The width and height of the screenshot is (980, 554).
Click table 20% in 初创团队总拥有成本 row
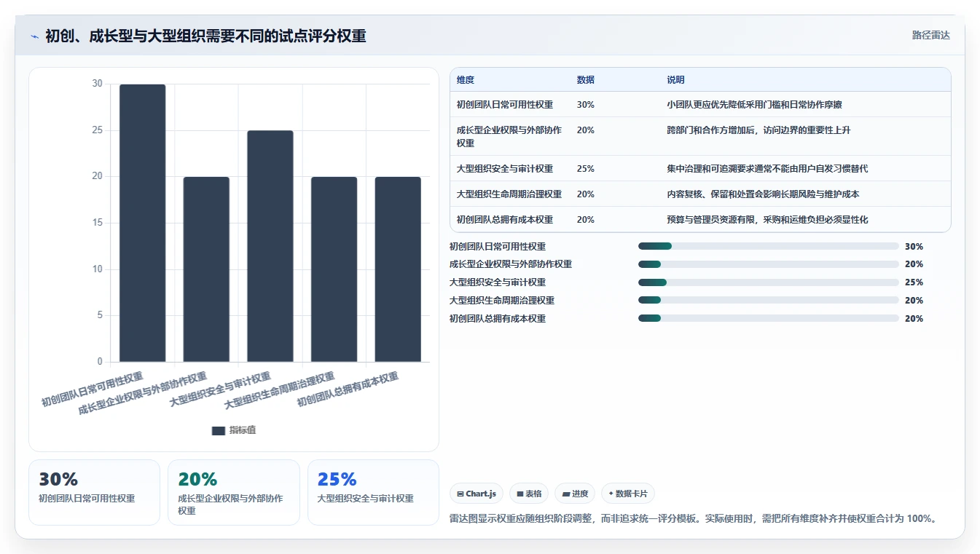tap(585, 220)
